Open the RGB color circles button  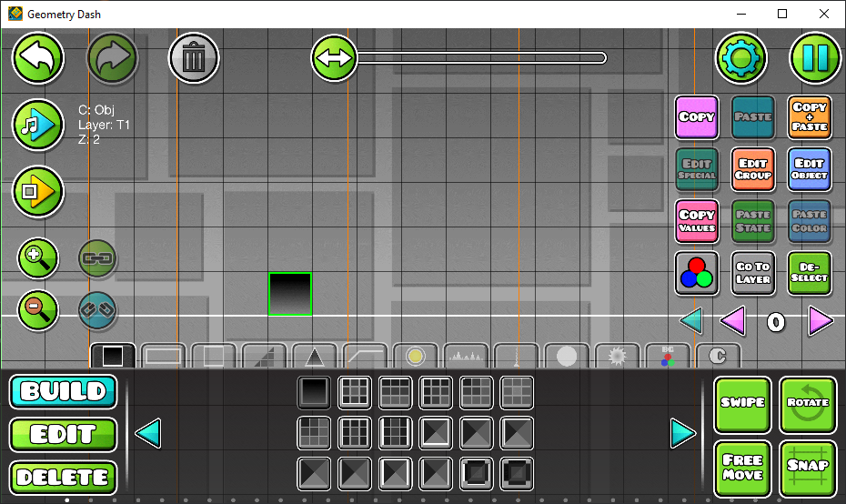(x=697, y=273)
